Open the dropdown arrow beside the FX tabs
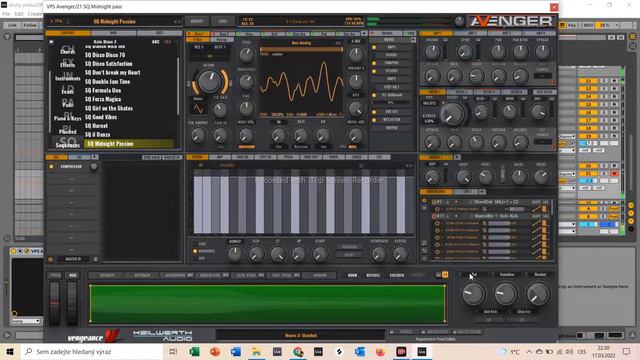Image resolution: width=640 pixels, height=360 pixels. point(94,157)
